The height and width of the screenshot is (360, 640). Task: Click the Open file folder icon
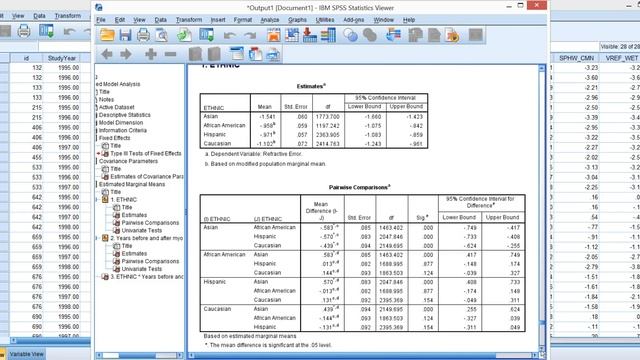pos(107,35)
